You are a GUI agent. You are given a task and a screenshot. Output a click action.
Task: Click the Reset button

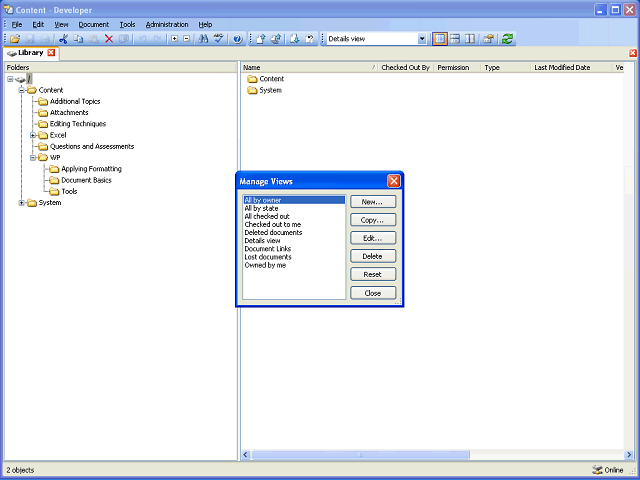point(373,274)
